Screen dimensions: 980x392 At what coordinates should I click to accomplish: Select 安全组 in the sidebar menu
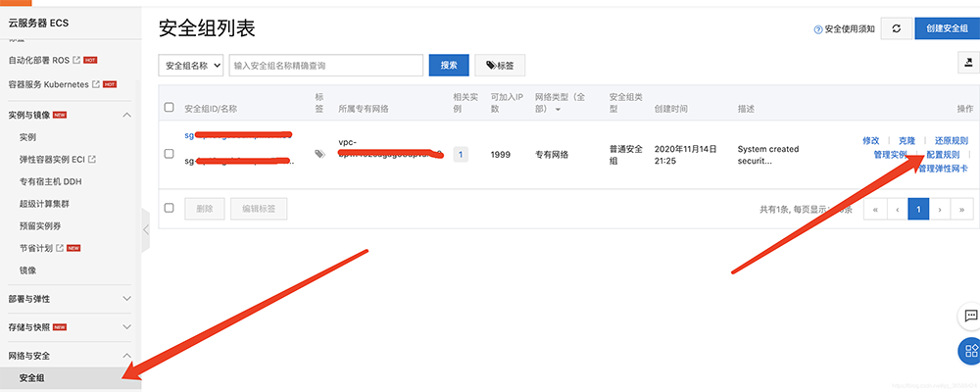32,378
